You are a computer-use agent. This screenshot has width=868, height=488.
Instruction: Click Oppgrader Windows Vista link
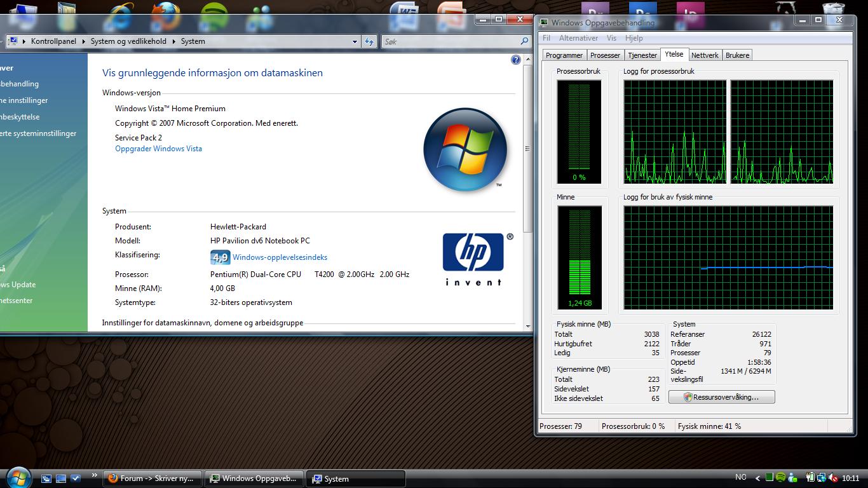(158, 149)
